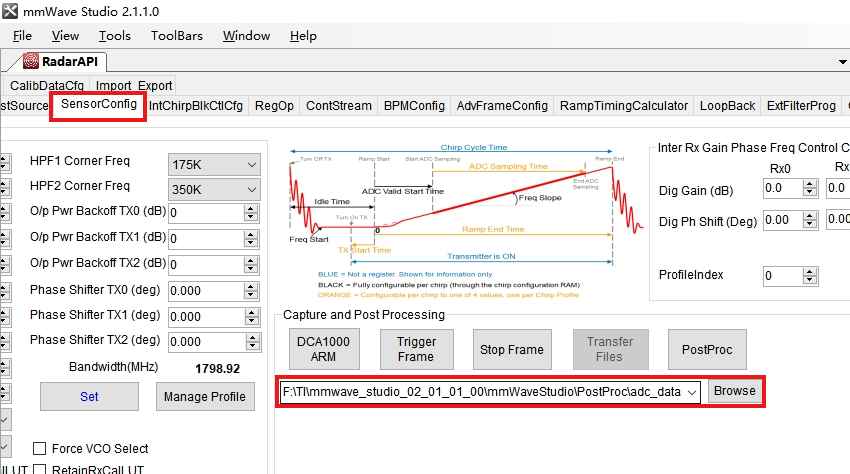Click the Rx0 Dig Ph Shift field
This screenshot has height=474, width=850.
click(x=782, y=220)
